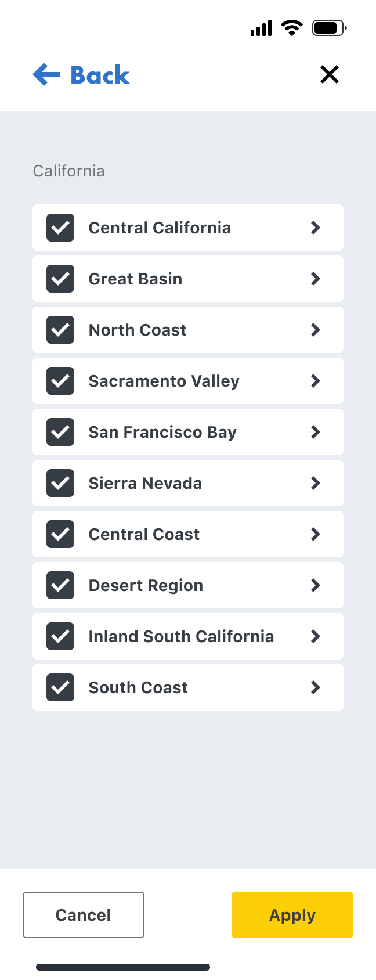The width and height of the screenshot is (376, 980).
Task: Deselect the South Coast checkbox
Action: click(60, 687)
